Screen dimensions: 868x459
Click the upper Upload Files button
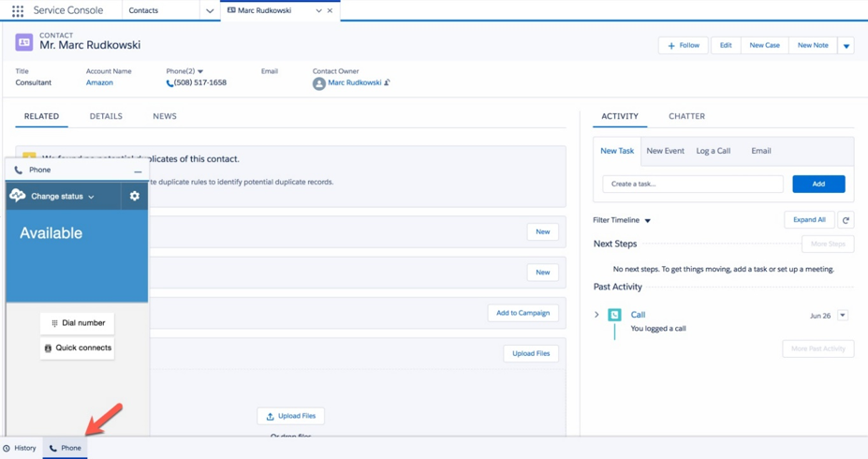531,353
